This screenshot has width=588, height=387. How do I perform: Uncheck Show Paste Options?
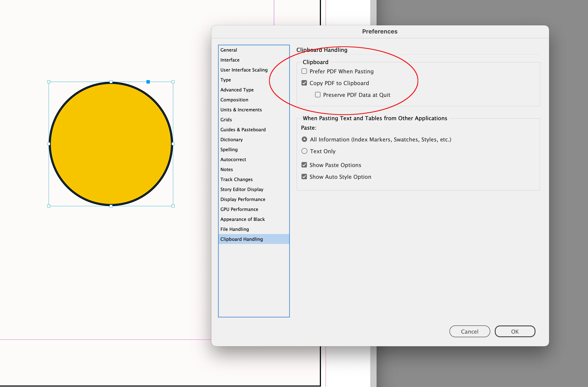[x=304, y=165]
